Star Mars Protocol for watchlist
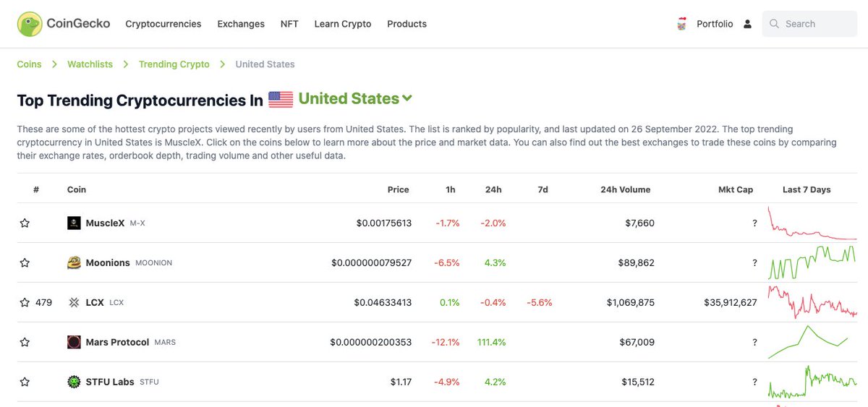 click(x=25, y=342)
